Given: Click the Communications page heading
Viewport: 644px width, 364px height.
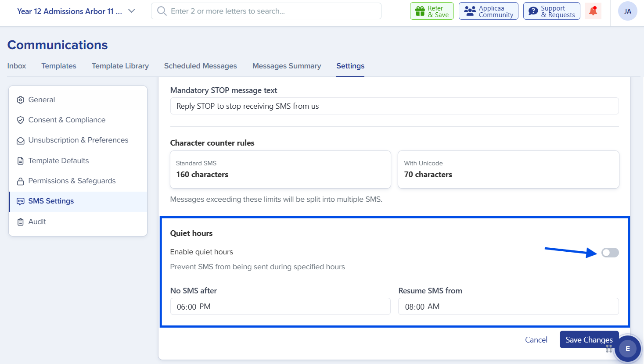Looking at the screenshot, I should (x=58, y=45).
